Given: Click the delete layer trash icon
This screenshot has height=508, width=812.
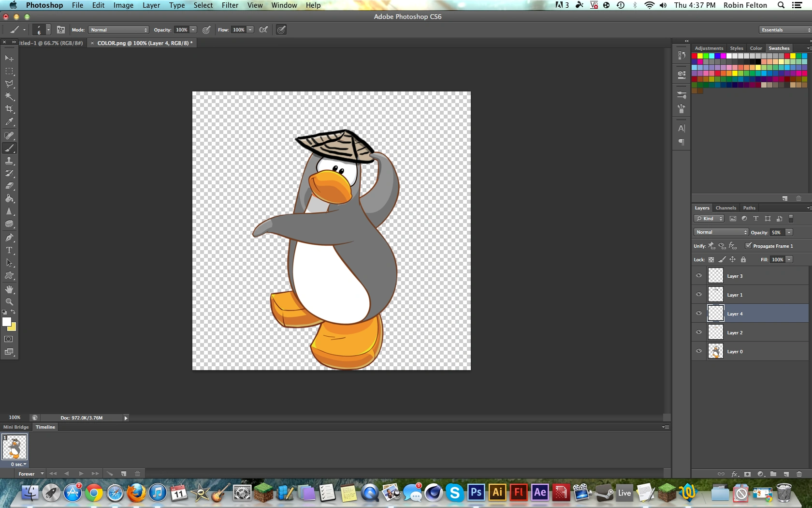Looking at the screenshot, I should click(799, 474).
